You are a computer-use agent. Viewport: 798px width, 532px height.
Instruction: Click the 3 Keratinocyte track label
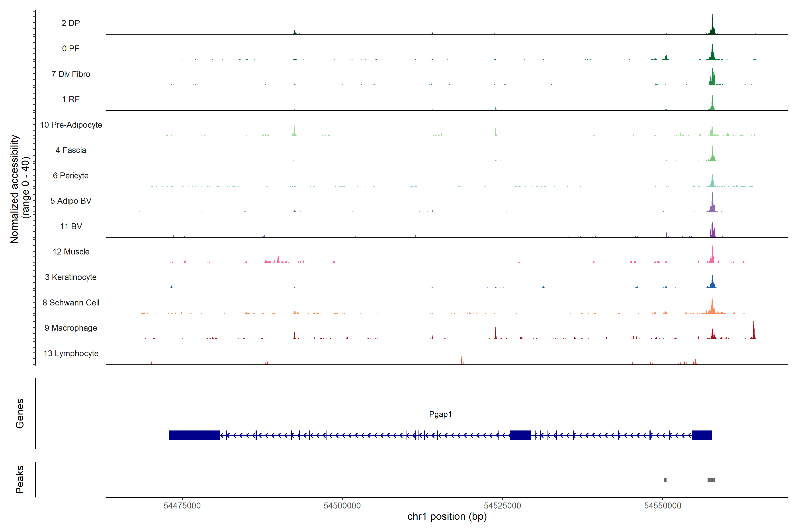(x=70, y=277)
